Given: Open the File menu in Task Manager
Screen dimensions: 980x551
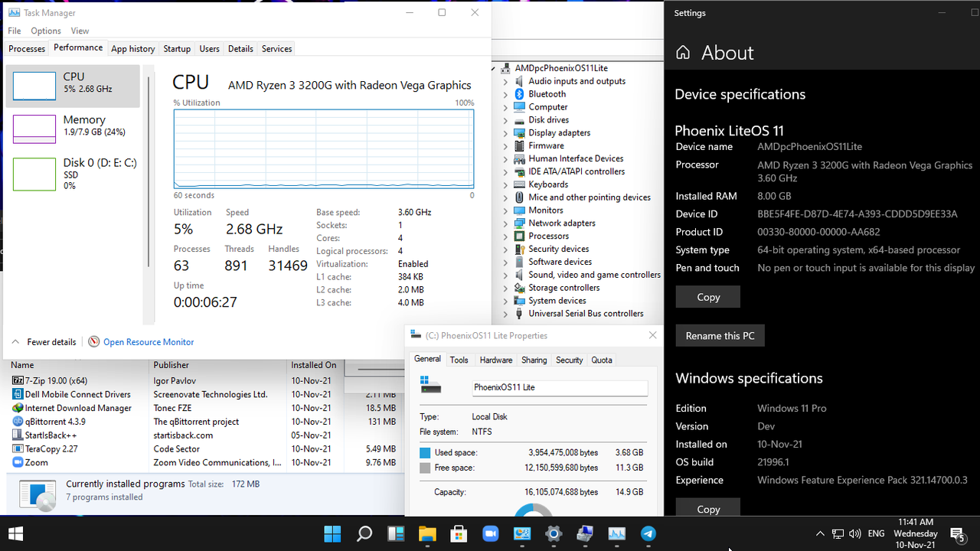Looking at the screenshot, I should click(15, 31).
